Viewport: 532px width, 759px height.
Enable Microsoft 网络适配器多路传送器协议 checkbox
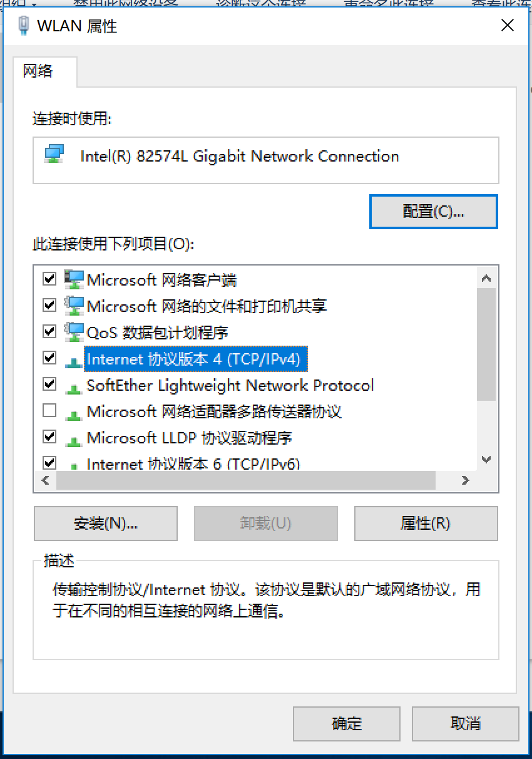coord(49,410)
